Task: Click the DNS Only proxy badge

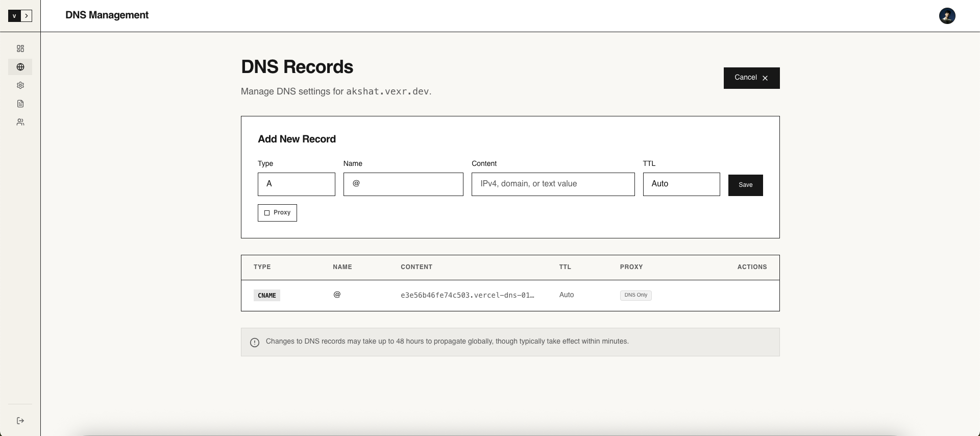Action: 636,295
